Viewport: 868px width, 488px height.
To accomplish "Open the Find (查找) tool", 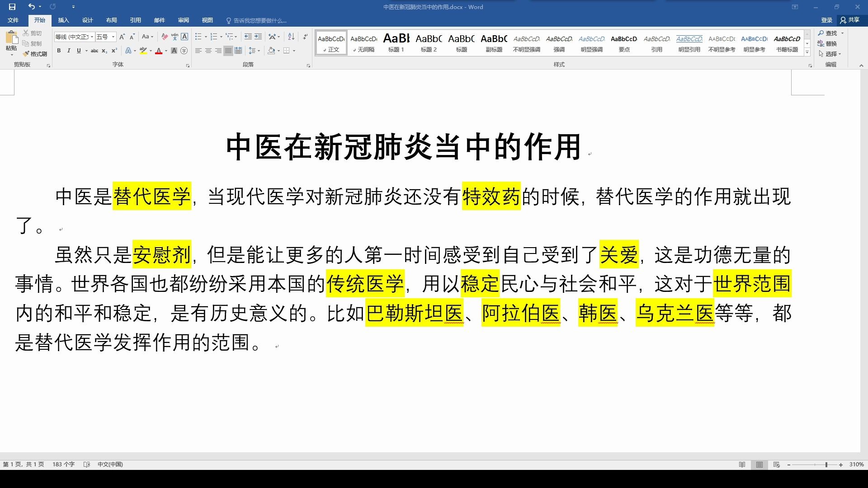I will (x=830, y=33).
